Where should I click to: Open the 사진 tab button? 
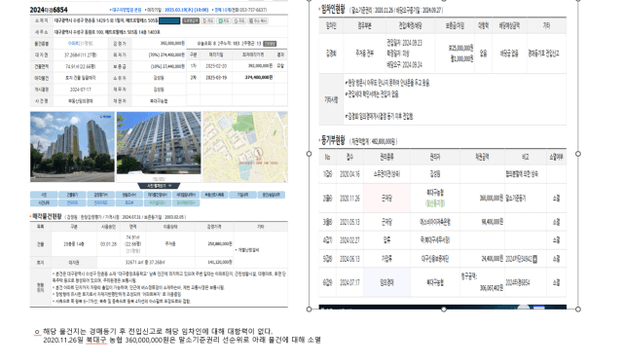(x=44, y=195)
